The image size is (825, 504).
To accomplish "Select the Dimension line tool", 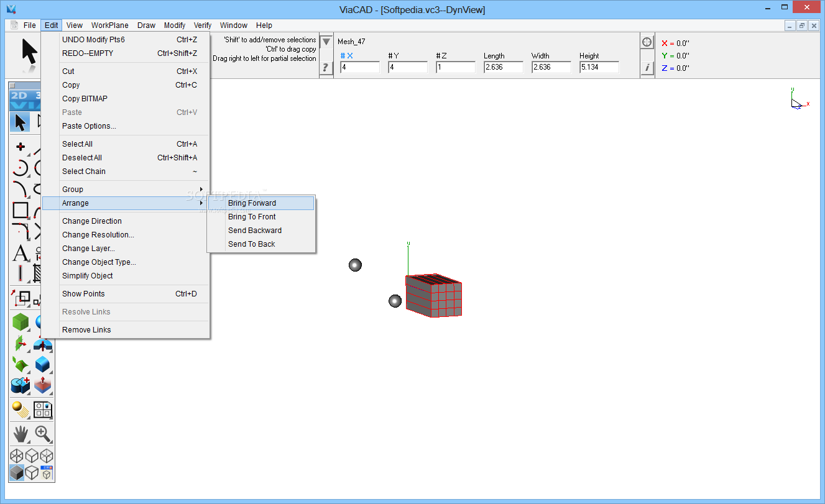I will coord(21,273).
